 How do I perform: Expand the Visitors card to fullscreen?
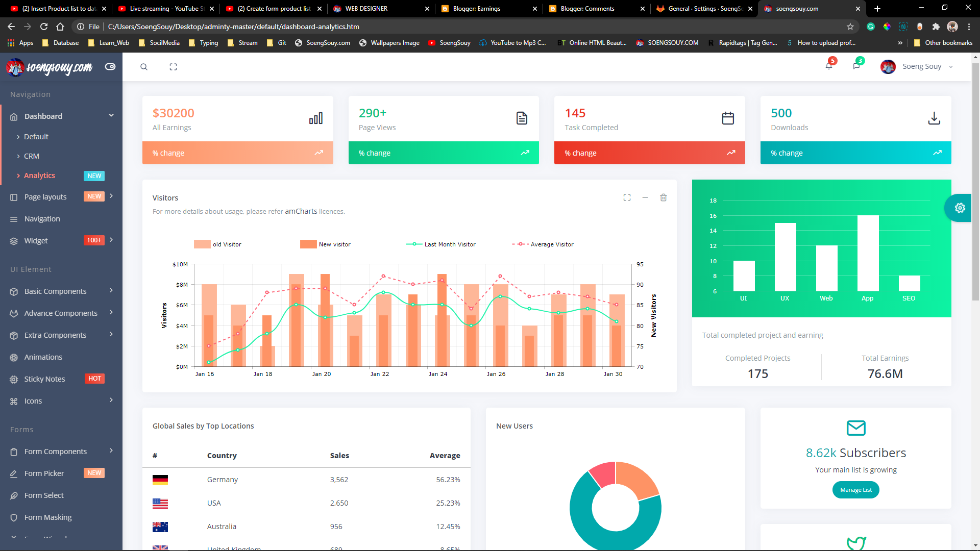(x=627, y=197)
